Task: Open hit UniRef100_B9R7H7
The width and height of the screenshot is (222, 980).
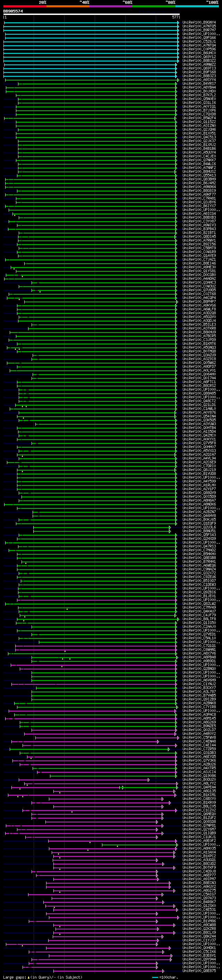Action: coord(199,30)
